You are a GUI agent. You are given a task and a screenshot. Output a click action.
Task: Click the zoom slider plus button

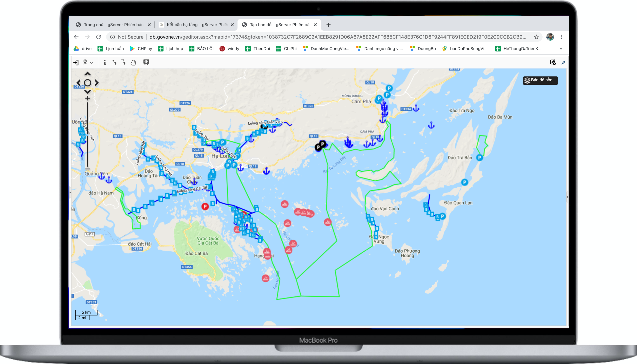click(x=87, y=98)
